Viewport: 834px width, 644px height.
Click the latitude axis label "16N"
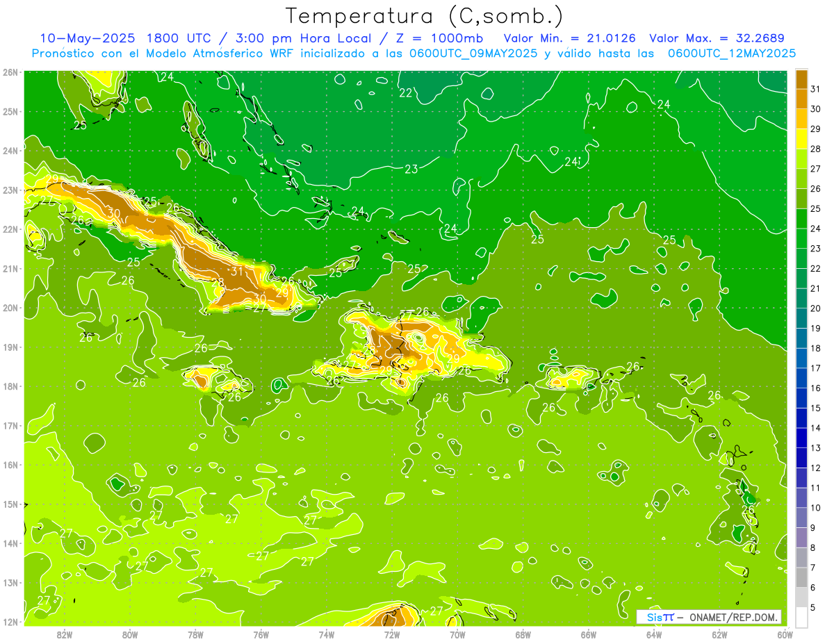coord(10,465)
